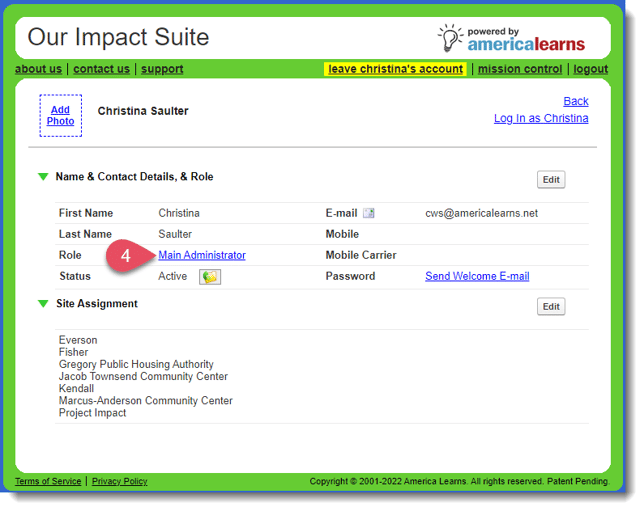Click Log In as Christina link
Screen dimensions: 644x511
[540, 118]
